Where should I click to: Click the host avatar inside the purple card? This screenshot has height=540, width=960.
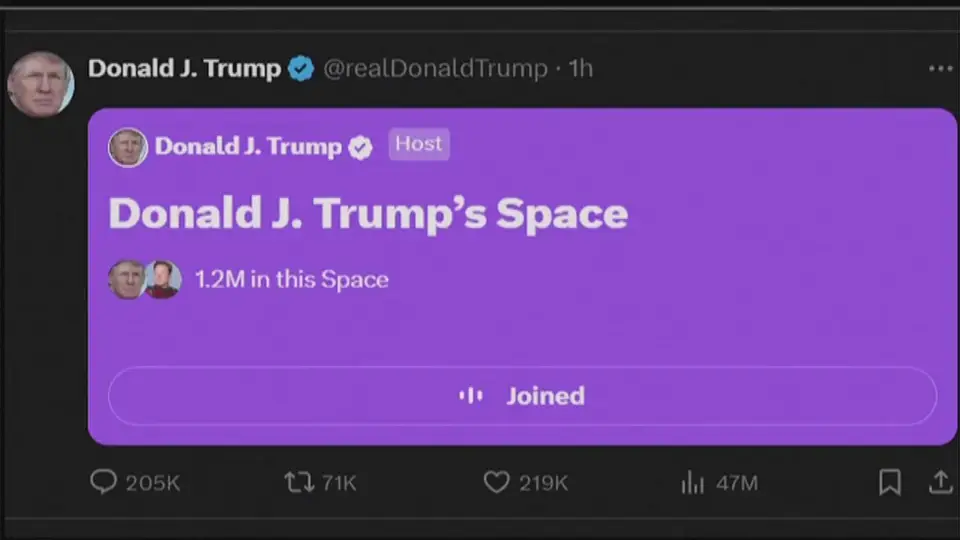click(x=128, y=147)
